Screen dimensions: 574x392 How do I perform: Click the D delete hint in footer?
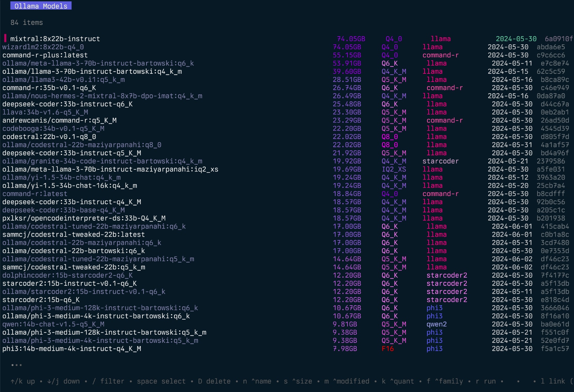pos(214,381)
